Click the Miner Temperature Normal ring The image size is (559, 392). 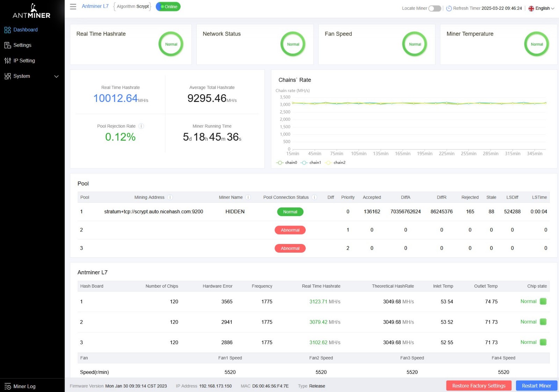[537, 44]
